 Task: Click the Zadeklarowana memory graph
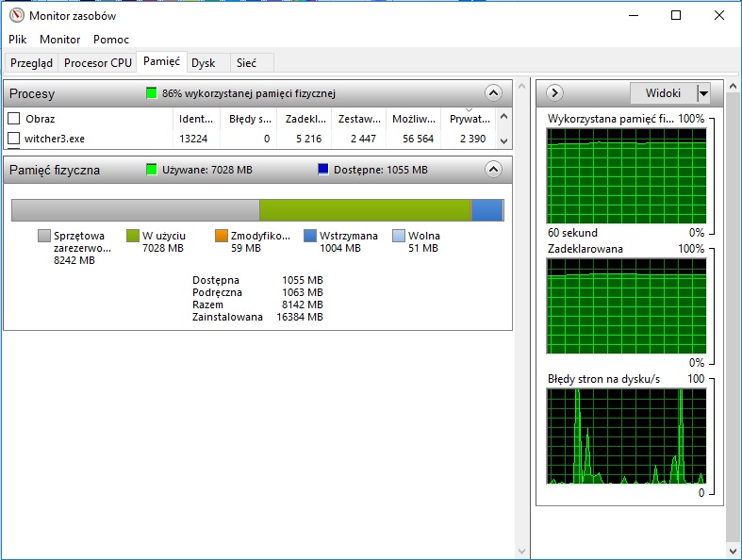626,305
